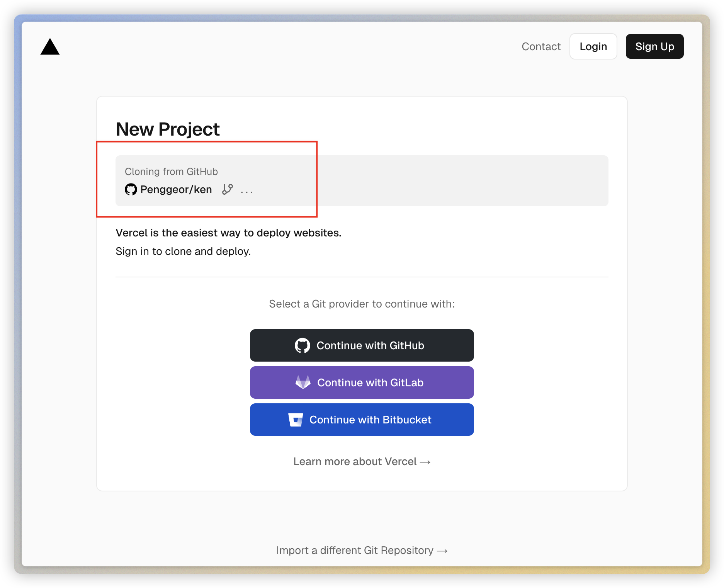Click "Select a Git provider to continue with:" text
This screenshot has height=588, width=724.
(x=362, y=304)
